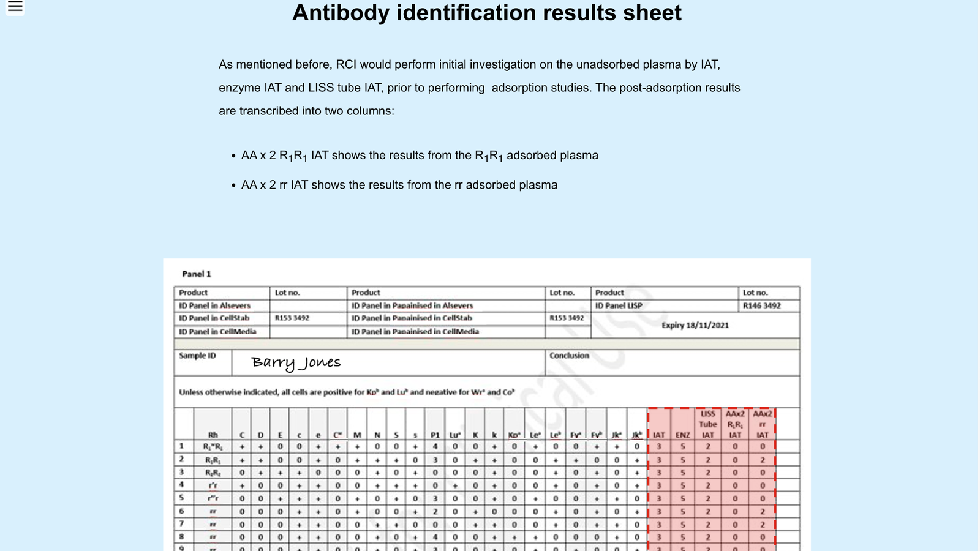980x551 pixels.
Task: Click the lot number R146 3492
Action: click(761, 305)
